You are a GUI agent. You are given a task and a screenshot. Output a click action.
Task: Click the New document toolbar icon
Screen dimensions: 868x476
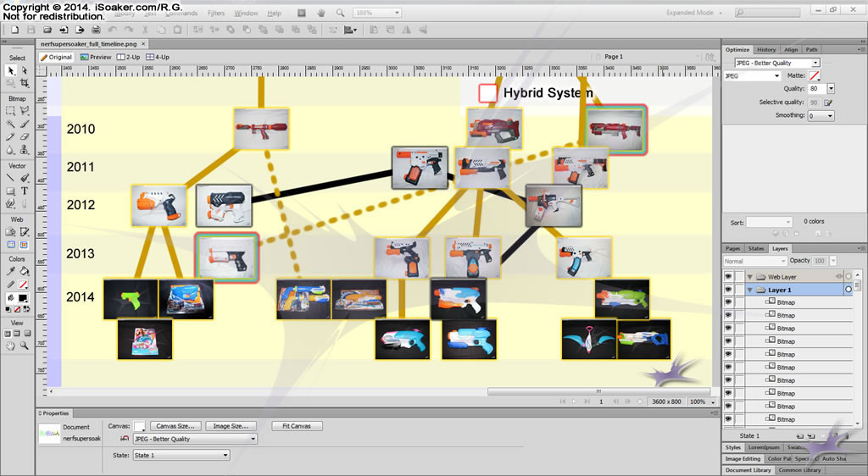pos(15,30)
